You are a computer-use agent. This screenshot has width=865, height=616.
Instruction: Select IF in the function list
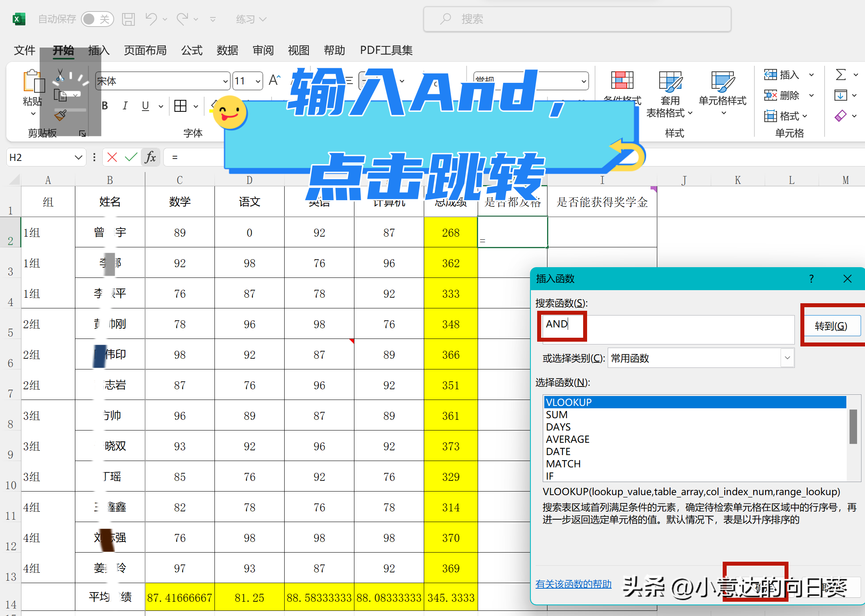coord(695,476)
